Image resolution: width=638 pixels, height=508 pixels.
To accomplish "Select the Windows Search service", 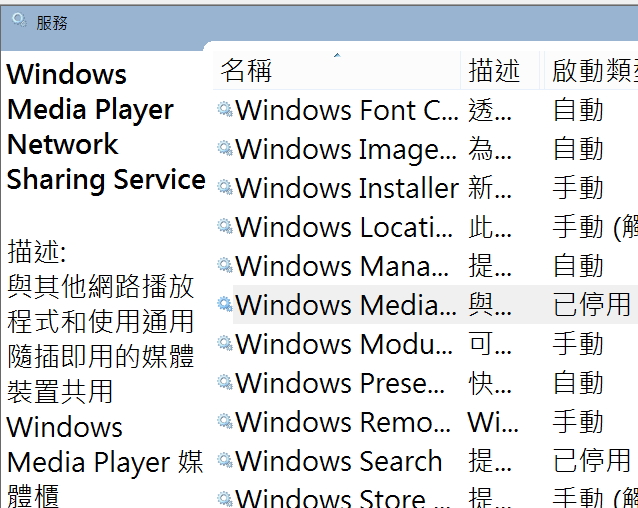I will point(339,461).
